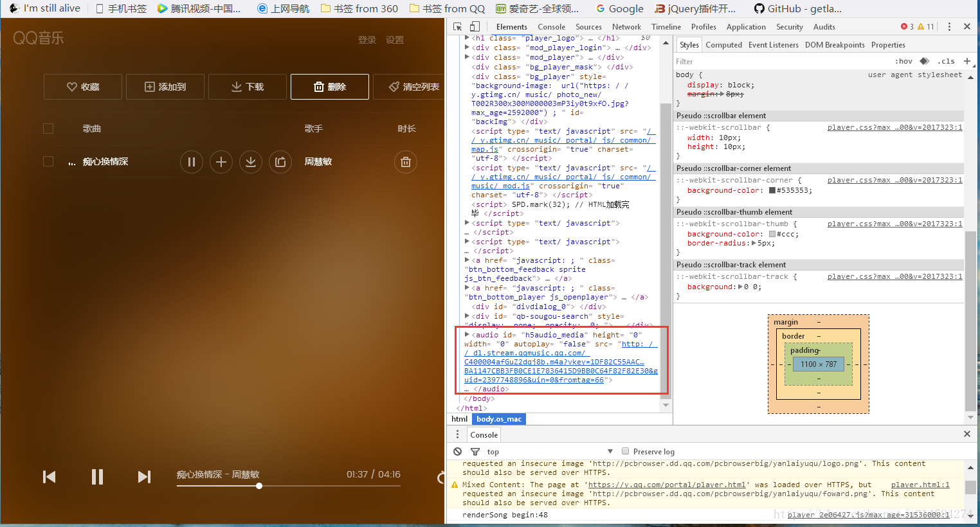The width and height of the screenshot is (980, 527).
Task: Click the GitHub bookmark in the bookmarks bar
Action: pyautogui.click(x=797, y=8)
